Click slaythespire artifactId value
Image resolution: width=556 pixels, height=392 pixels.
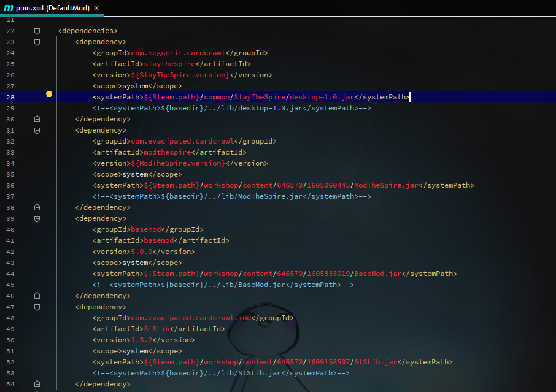tap(169, 64)
